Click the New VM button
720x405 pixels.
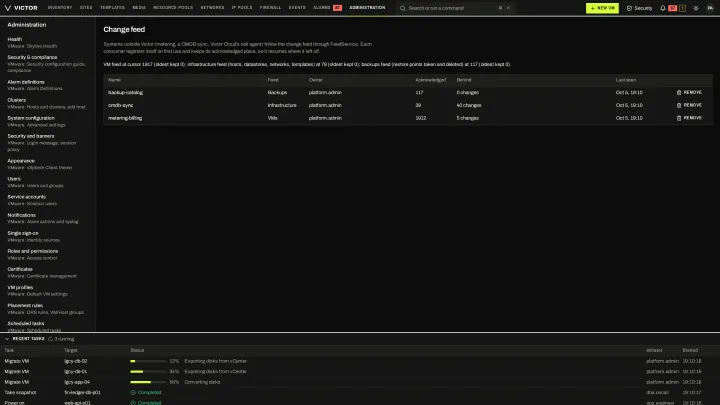pos(602,8)
